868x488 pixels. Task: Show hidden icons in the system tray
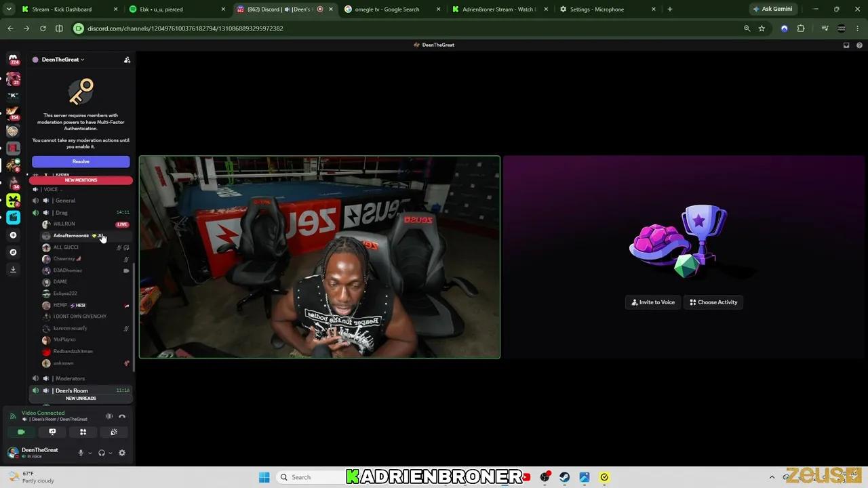coord(772,477)
